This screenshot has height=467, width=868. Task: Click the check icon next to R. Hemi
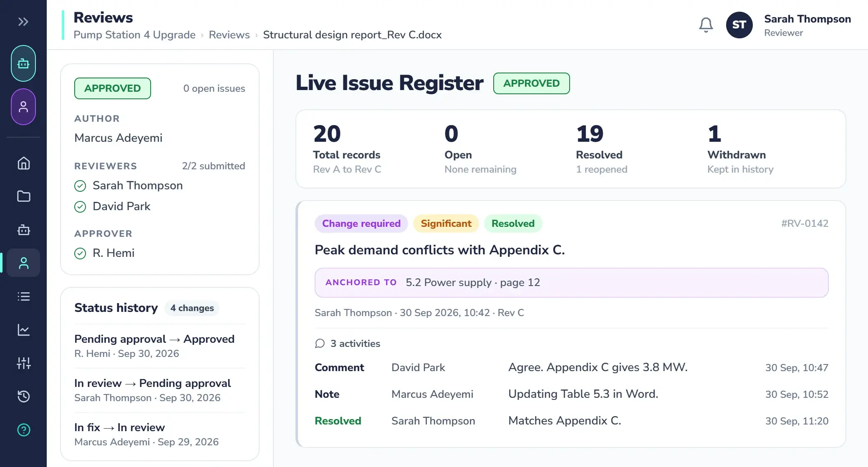80,254
